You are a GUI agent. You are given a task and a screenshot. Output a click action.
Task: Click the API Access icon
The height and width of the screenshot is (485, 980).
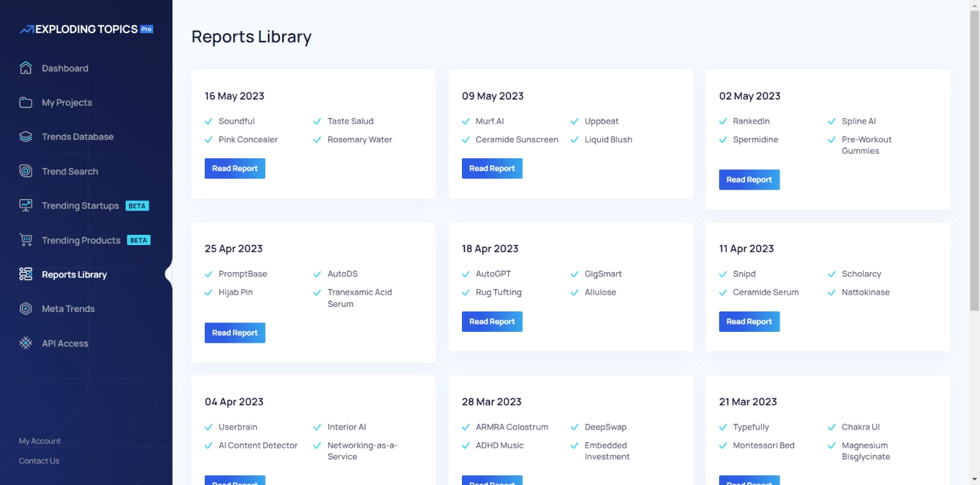click(26, 343)
